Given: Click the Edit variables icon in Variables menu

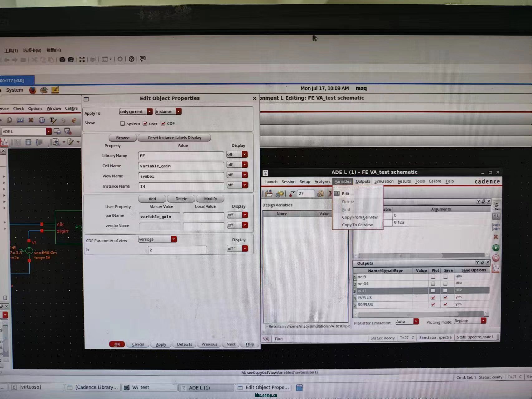Looking at the screenshot, I should coord(337,194).
